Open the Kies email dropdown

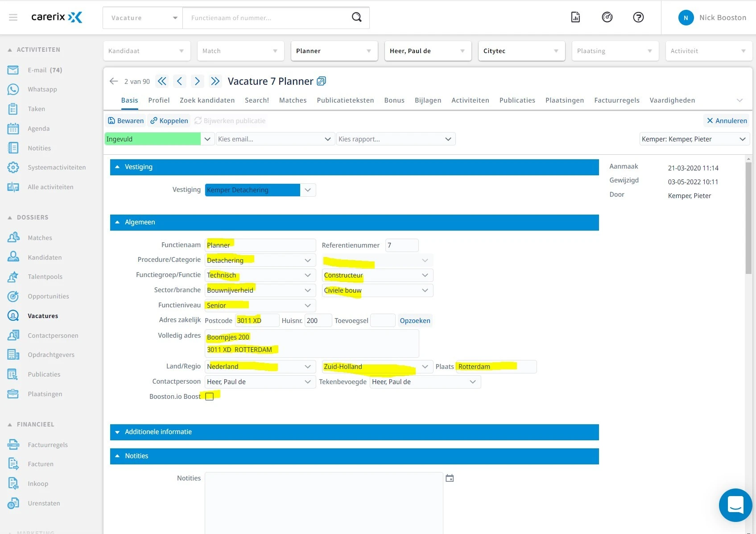pos(274,139)
